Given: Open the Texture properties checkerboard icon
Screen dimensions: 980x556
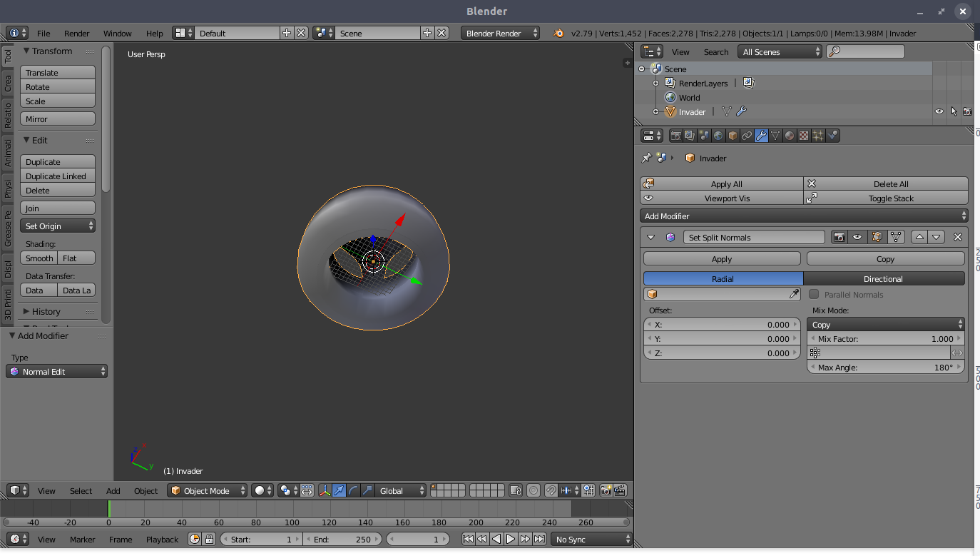Looking at the screenshot, I should click(804, 136).
